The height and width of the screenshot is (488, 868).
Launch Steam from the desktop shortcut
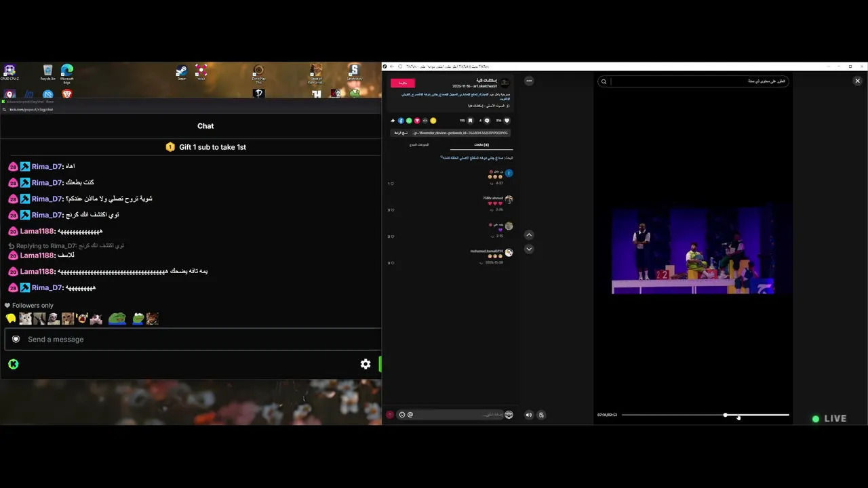tap(182, 72)
